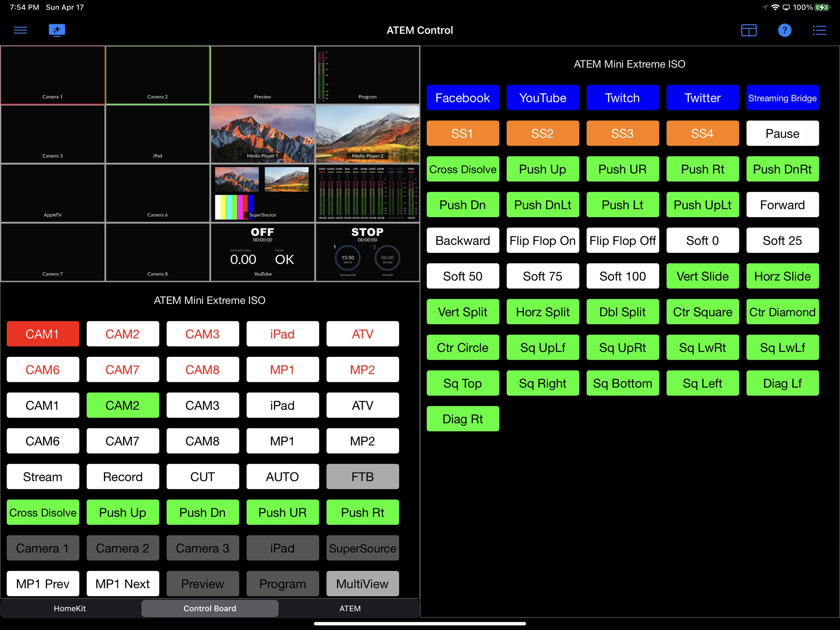Tap the blue monitor sparkle icon

[x=57, y=30]
